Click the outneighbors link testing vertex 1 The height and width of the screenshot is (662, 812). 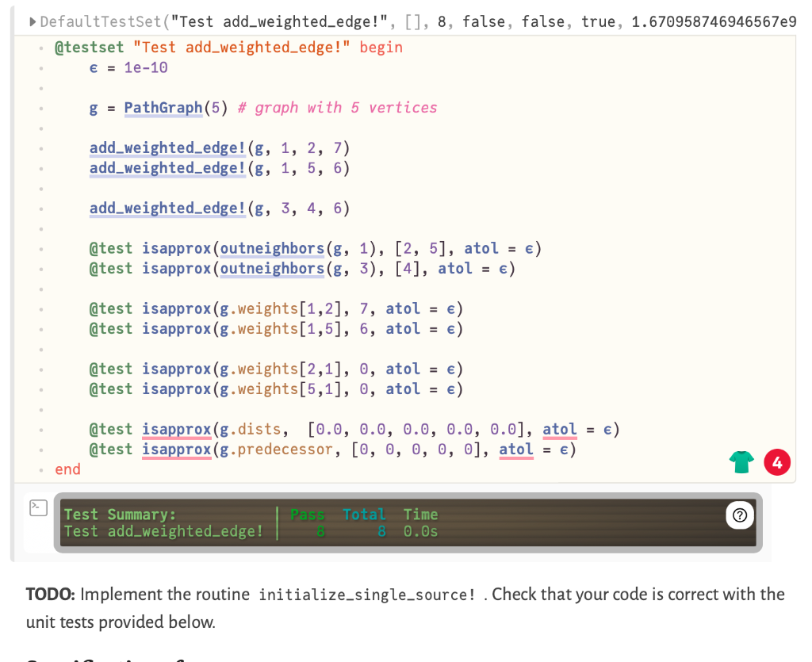click(272, 248)
